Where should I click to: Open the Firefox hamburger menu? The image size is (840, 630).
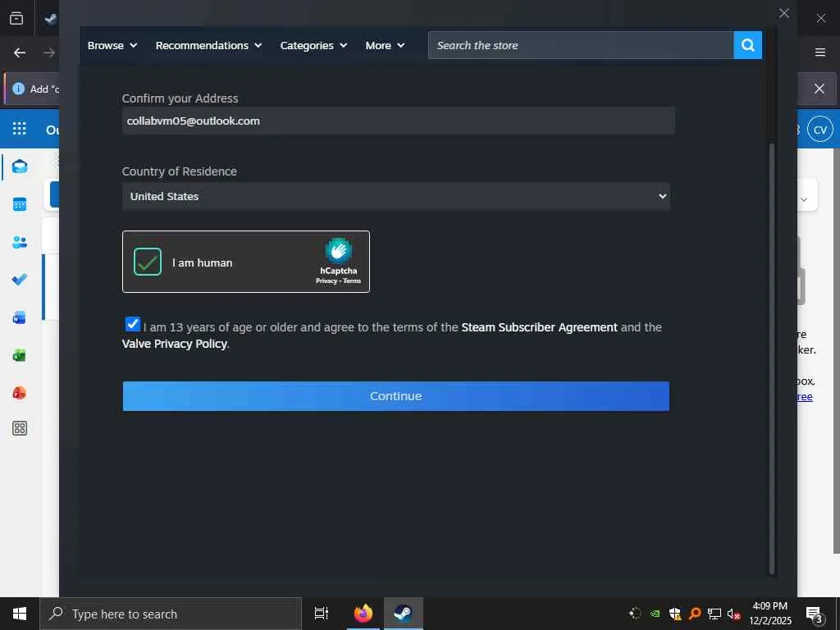coord(819,52)
